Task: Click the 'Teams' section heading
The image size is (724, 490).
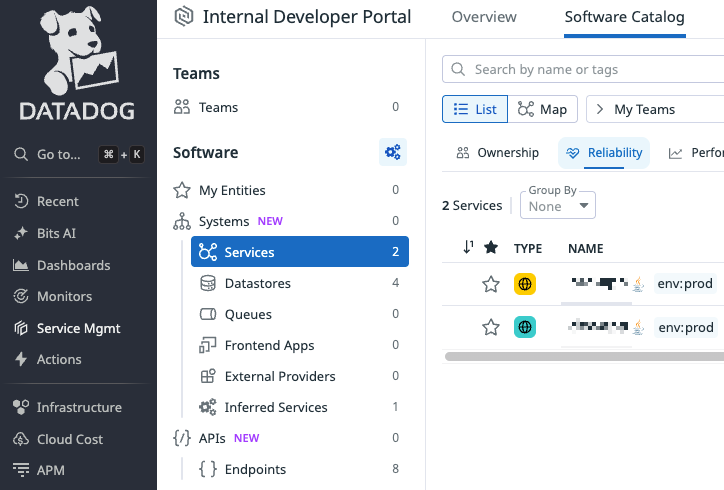Action: (x=196, y=74)
